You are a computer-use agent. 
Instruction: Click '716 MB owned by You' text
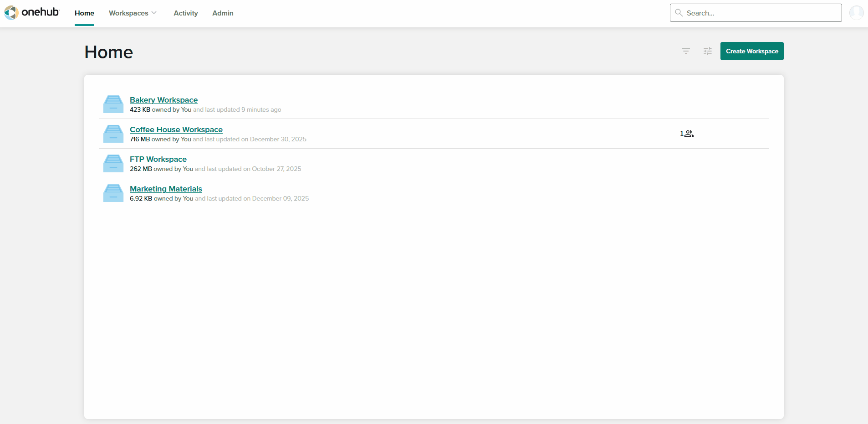click(x=160, y=140)
